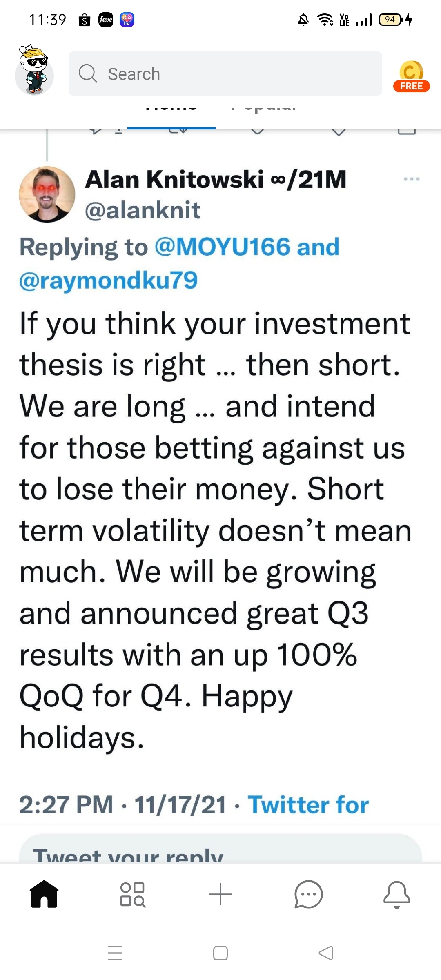Open the notifications bell in bottom bar
This screenshot has height=980, width=441.
396,894
